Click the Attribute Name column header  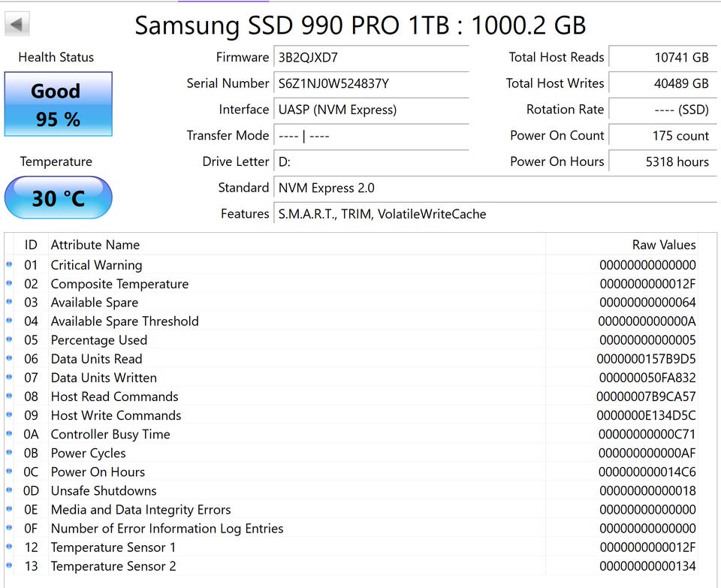point(297,245)
